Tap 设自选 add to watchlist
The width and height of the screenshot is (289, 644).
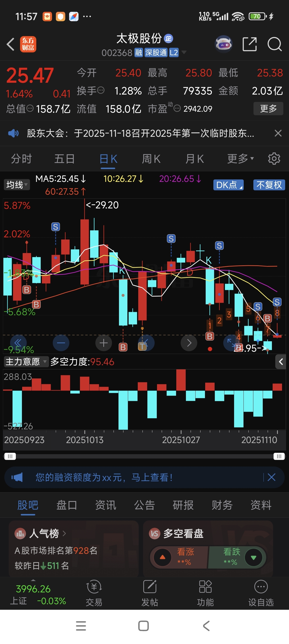261,593
